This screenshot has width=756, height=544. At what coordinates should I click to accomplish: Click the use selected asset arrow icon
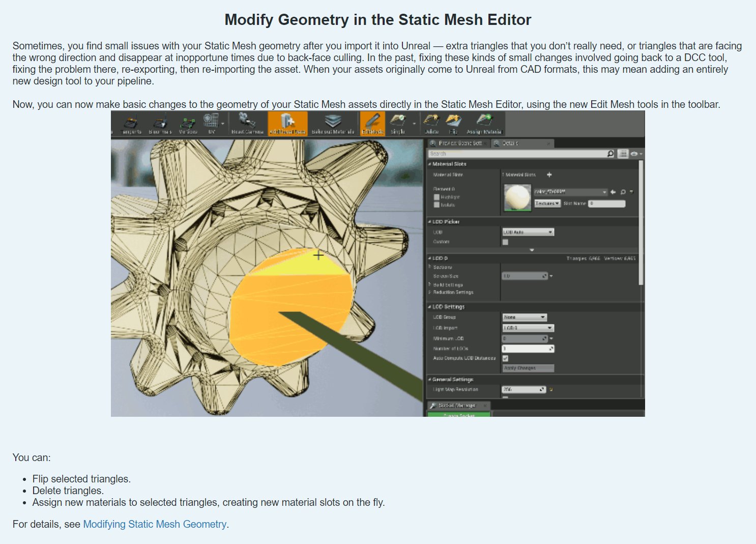coord(613,192)
